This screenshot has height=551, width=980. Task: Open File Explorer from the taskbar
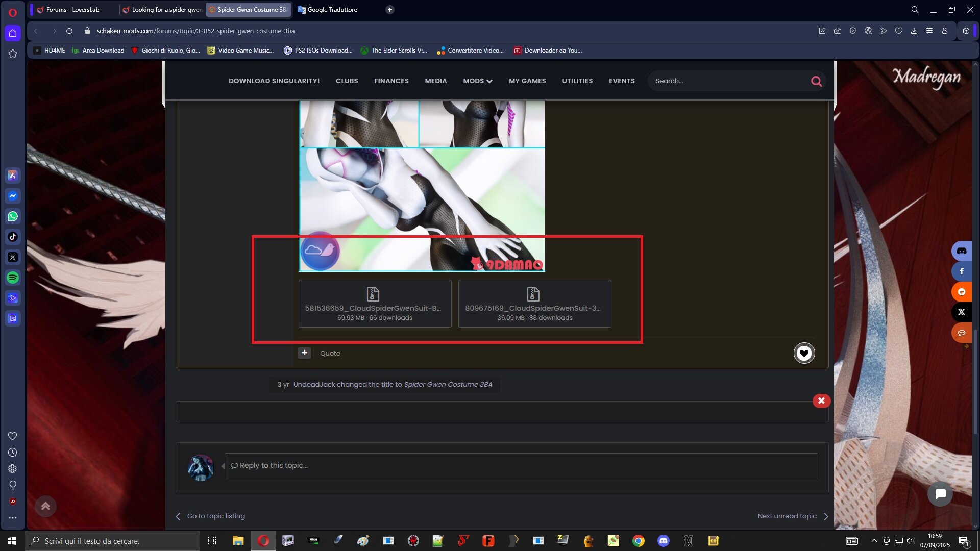click(x=238, y=541)
